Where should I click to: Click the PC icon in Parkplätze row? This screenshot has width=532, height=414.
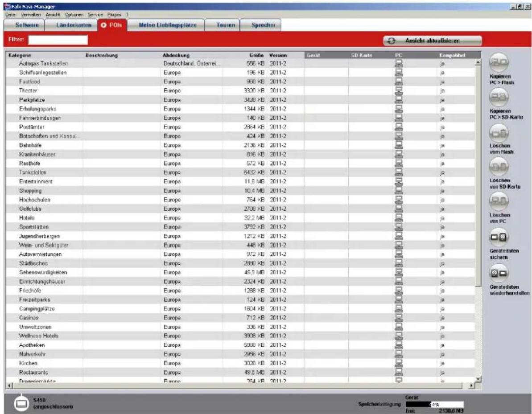(x=399, y=100)
